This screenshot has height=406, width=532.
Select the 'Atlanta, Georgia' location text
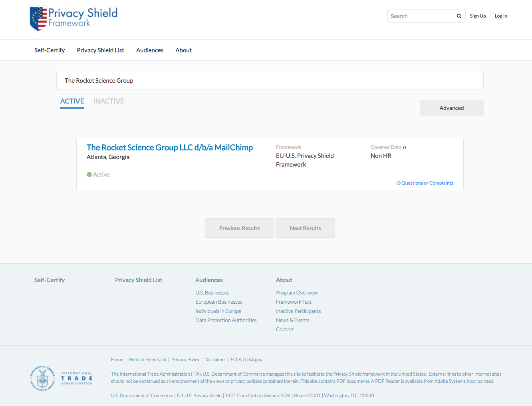pyautogui.click(x=108, y=157)
